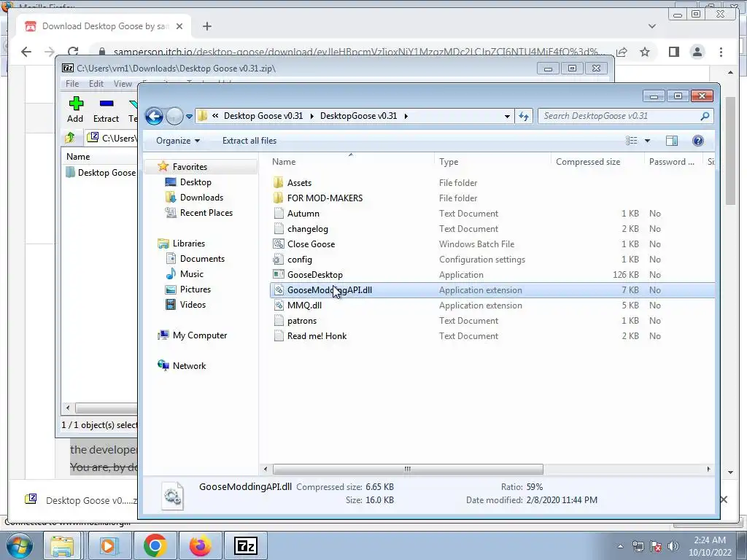Open Recent Places in navigation pane
This screenshot has height=560, width=747.
[x=206, y=213]
